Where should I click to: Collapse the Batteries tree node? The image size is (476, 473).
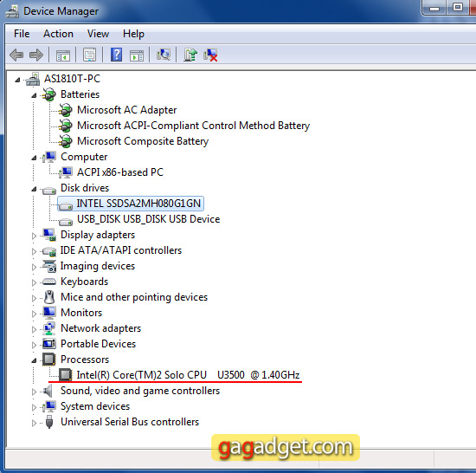point(34,95)
